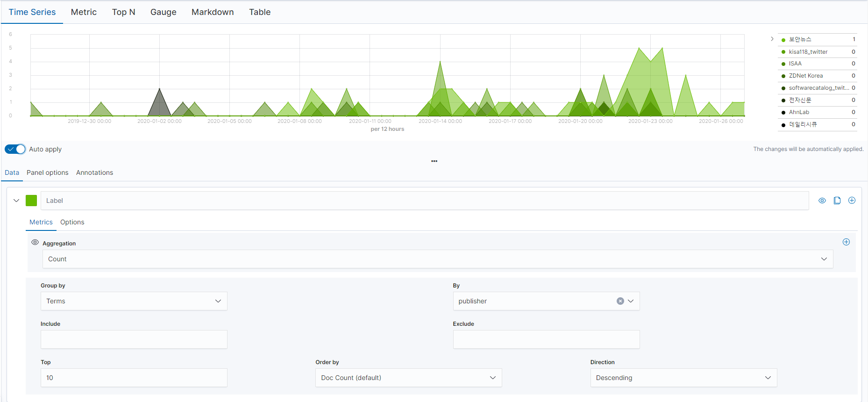The height and width of the screenshot is (402, 868).
Task: Toggle AhnLab legend series
Action: click(818, 112)
